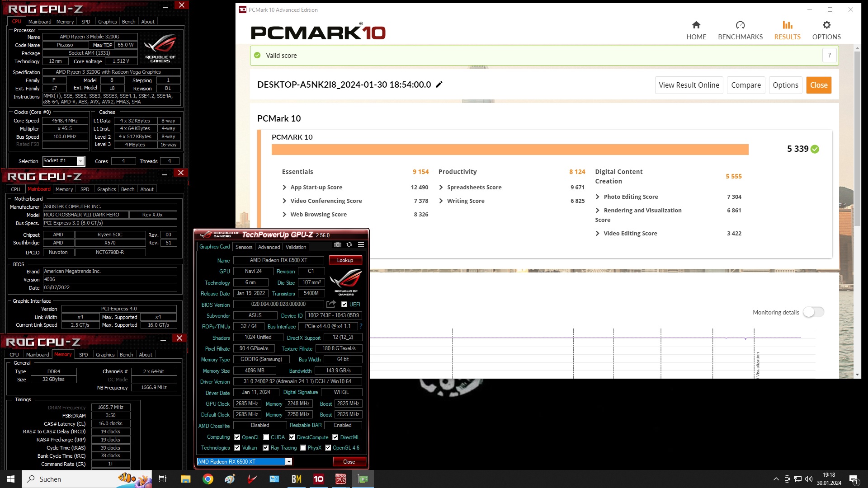Image resolution: width=868 pixels, height=488 pixels.
Task: Click the red checkmark taskbar app icon
Action: pos(252,479)
